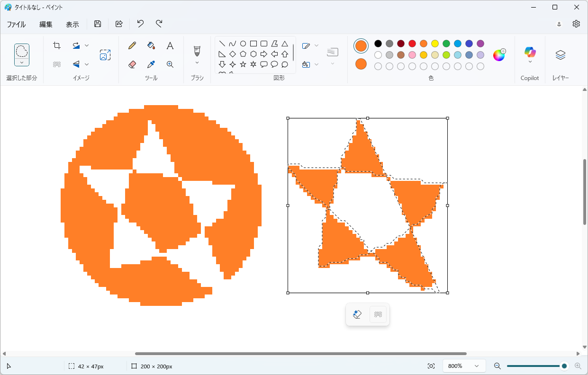Click the zoom in button

click(x=578, y=366)
